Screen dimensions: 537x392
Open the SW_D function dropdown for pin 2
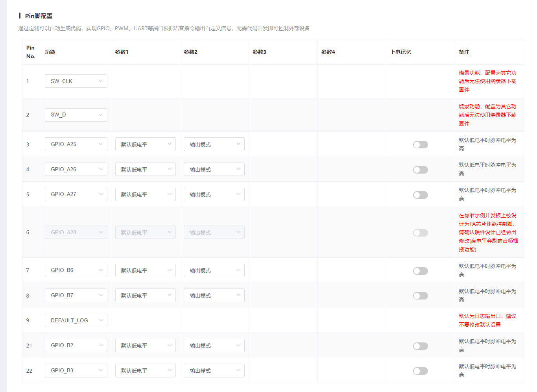[x=76, y=115]
